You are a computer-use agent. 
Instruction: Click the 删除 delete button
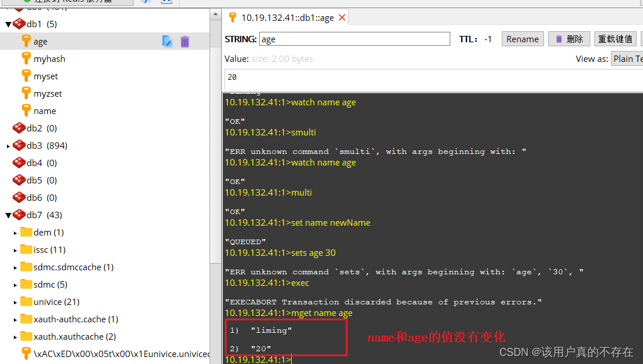(x=569, y=39)
